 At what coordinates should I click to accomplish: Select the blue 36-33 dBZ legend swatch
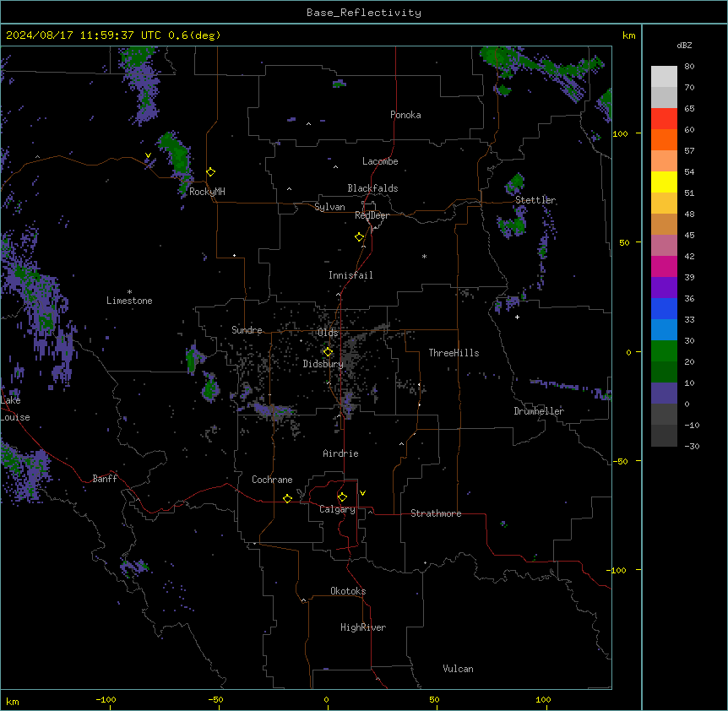(x=664, y=308)
